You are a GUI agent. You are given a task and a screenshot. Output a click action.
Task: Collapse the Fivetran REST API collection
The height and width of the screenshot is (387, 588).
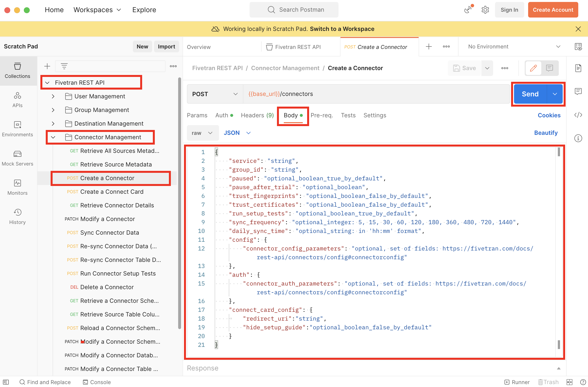pos(47,83)
